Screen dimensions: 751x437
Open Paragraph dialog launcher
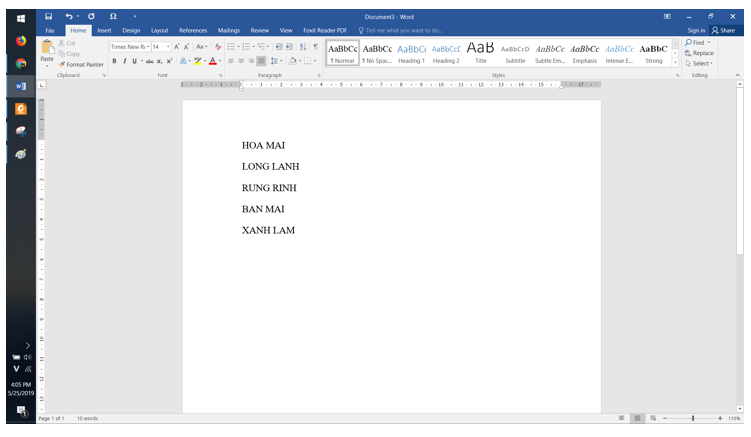point(319,75)
